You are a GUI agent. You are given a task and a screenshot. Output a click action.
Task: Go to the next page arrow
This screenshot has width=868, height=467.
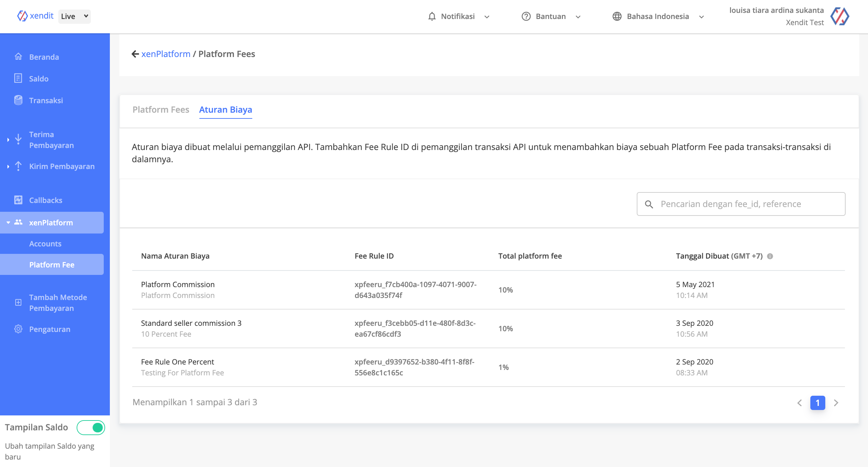coord(836,403)
